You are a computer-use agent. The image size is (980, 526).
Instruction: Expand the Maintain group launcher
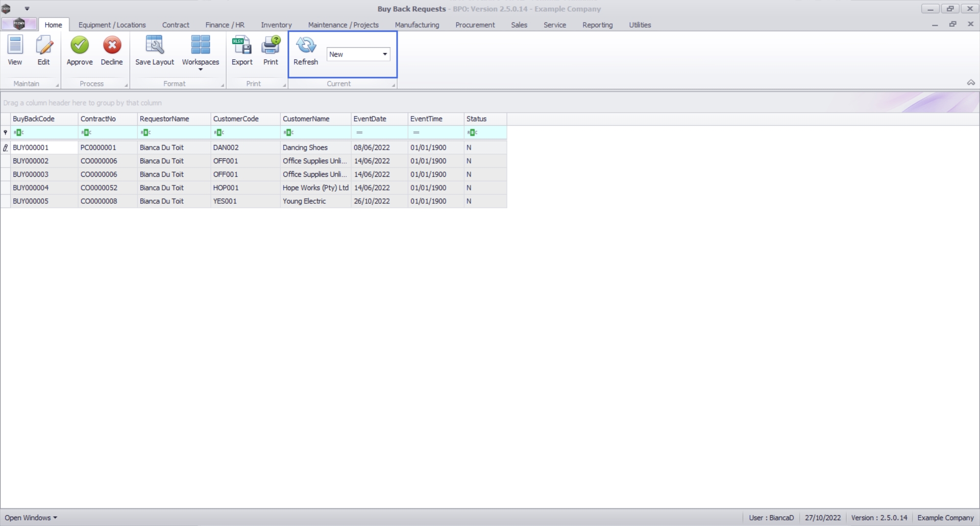click(57, 85)
